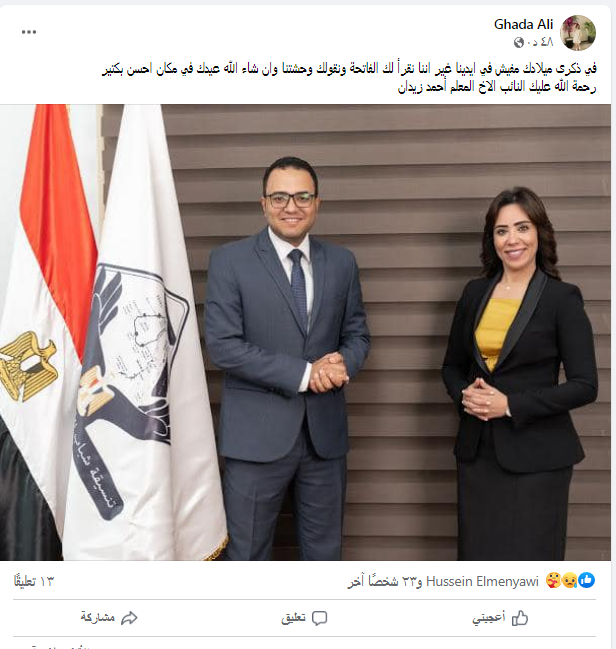Screen dimensions: 616x649
Task: Click the Ghada Ali profile name link
Action: (x=523, y=24)
